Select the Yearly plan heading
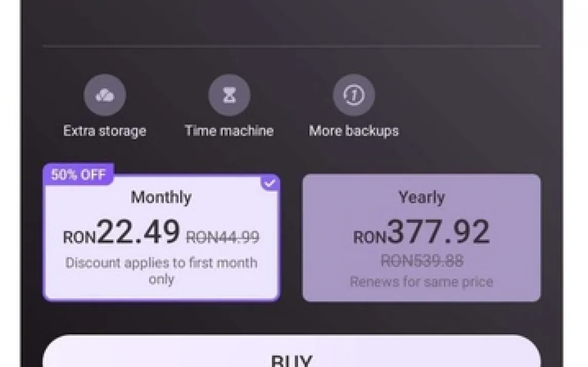This screenshot has height=367, width=588. pyautogui.click(x=421, y=197)
